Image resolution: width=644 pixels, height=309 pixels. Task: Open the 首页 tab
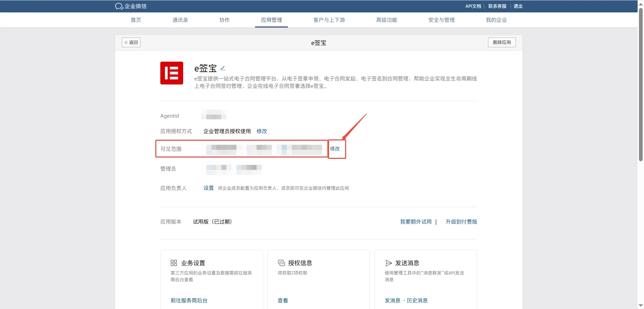136,20
